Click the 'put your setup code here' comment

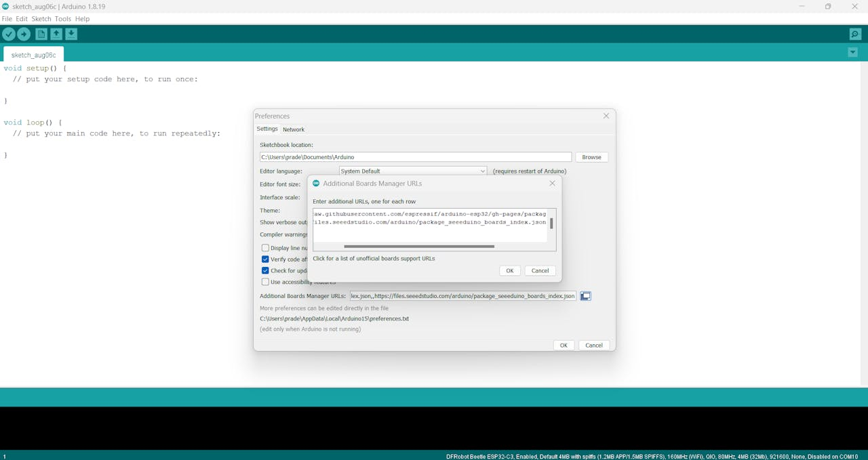pos(105,79)
